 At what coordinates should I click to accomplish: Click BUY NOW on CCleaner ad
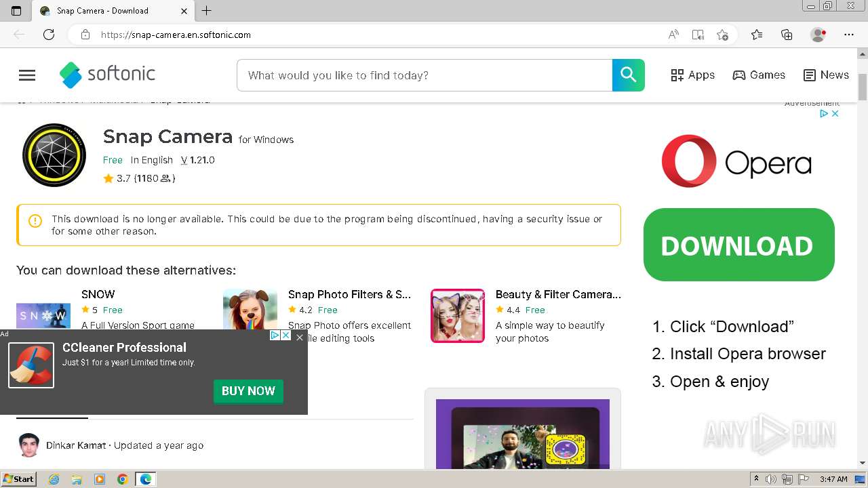pos(248,391)
